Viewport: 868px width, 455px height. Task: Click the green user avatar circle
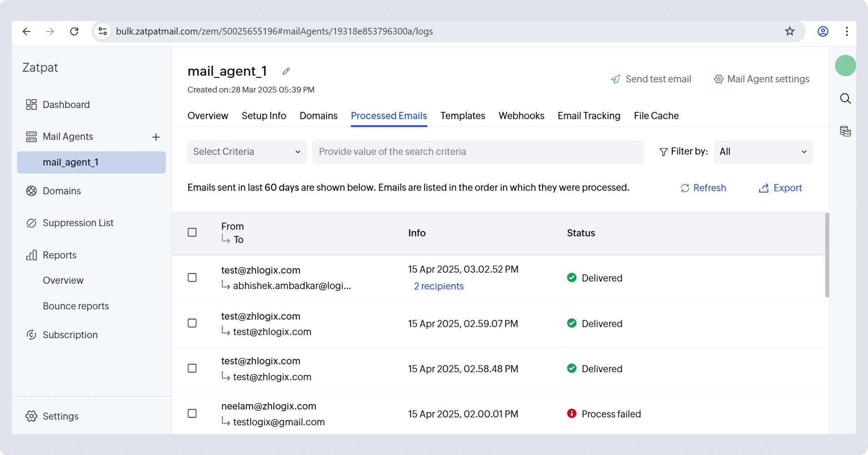pos(845,66)
